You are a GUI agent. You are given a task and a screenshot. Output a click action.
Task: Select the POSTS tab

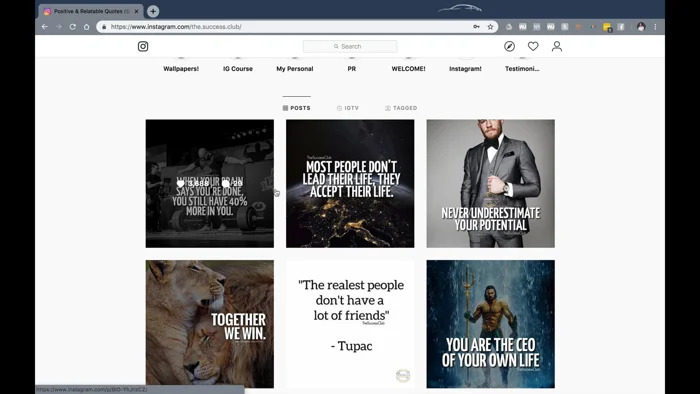tap(296, 108)
